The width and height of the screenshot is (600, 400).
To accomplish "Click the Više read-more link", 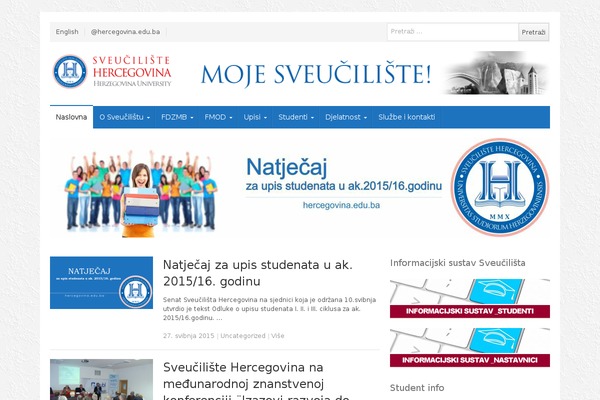I will pos(277,336).
